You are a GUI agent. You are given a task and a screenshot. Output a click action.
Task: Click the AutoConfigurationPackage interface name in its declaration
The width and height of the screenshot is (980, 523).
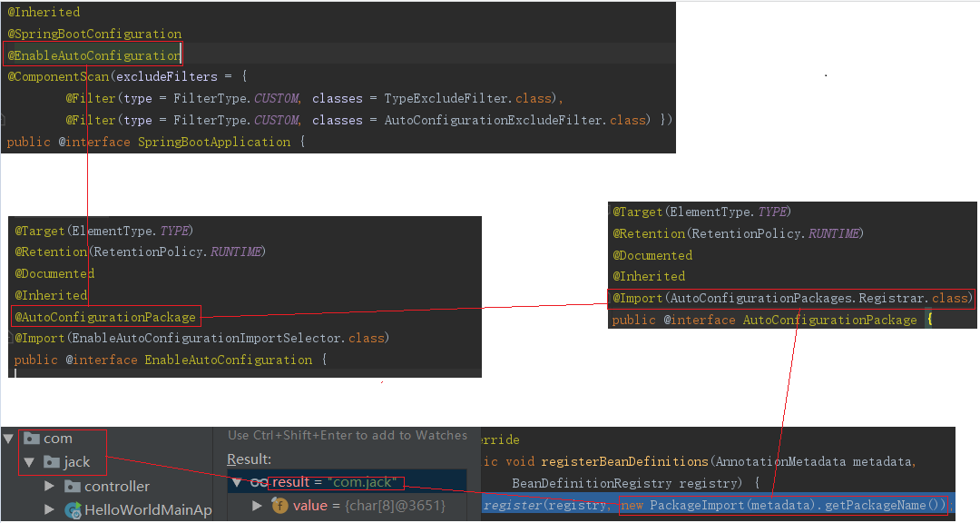[829, 321]
